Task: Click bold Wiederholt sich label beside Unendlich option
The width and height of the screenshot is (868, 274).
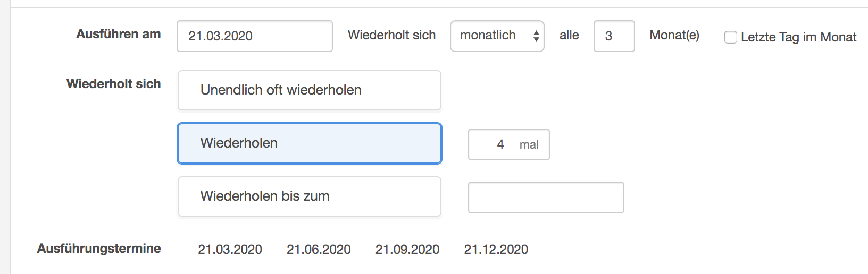Action: coord(114,84)
